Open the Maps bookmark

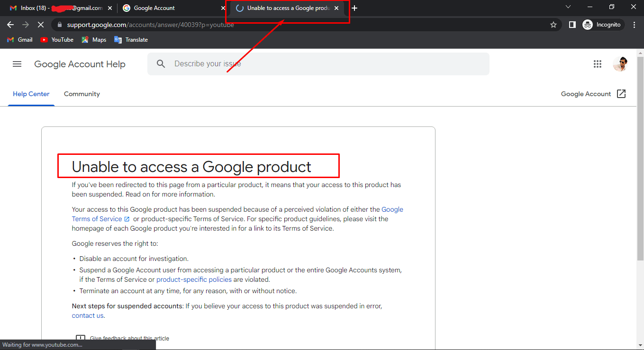click(x=94, y=40)
